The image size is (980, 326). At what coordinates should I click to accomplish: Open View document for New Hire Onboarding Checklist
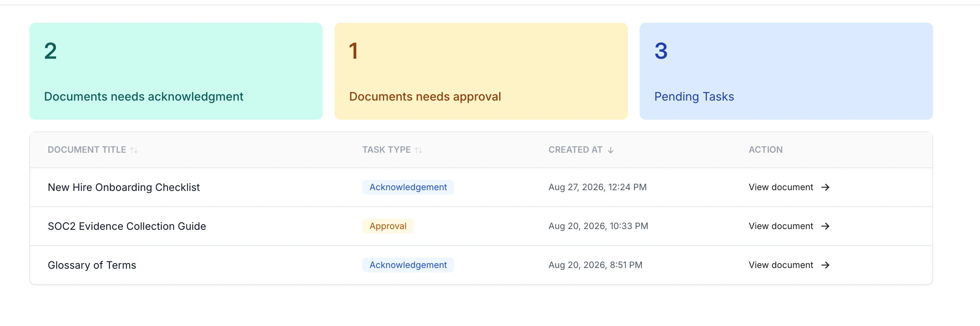tap(789, 187)
